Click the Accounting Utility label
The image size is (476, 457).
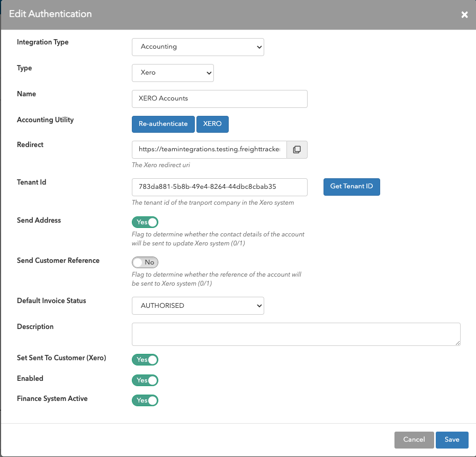45,120
